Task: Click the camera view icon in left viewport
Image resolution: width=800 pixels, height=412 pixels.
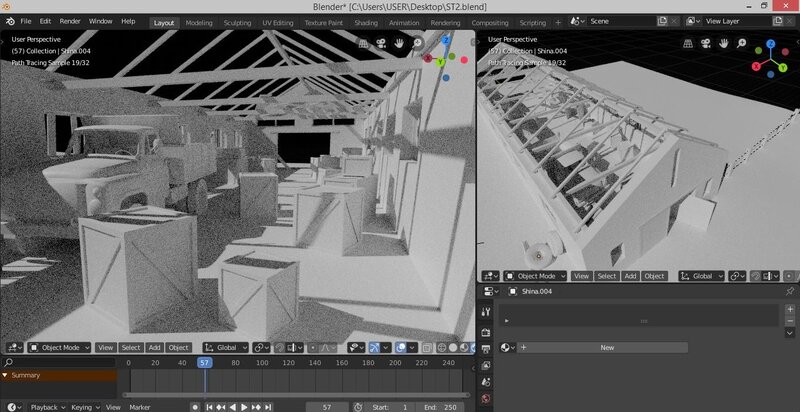Action: (x=380, y=43)
